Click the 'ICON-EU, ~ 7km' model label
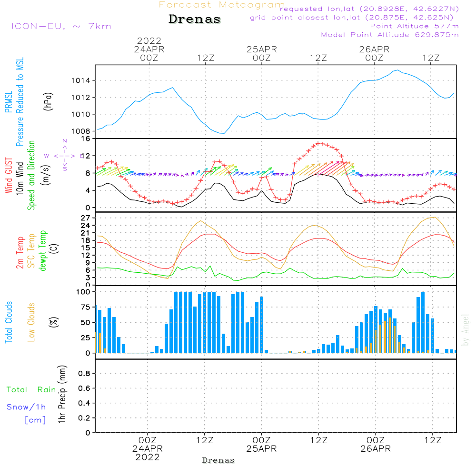The width and height of the screenshot is (476, 476). (x=61, y=26)
